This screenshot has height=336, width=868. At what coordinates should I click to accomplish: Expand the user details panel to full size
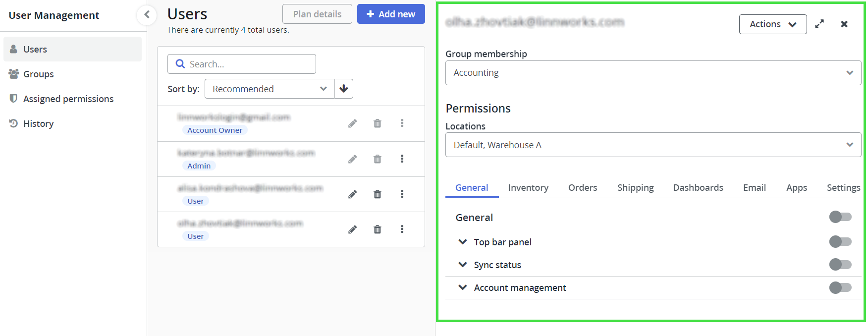coord(819,24)
